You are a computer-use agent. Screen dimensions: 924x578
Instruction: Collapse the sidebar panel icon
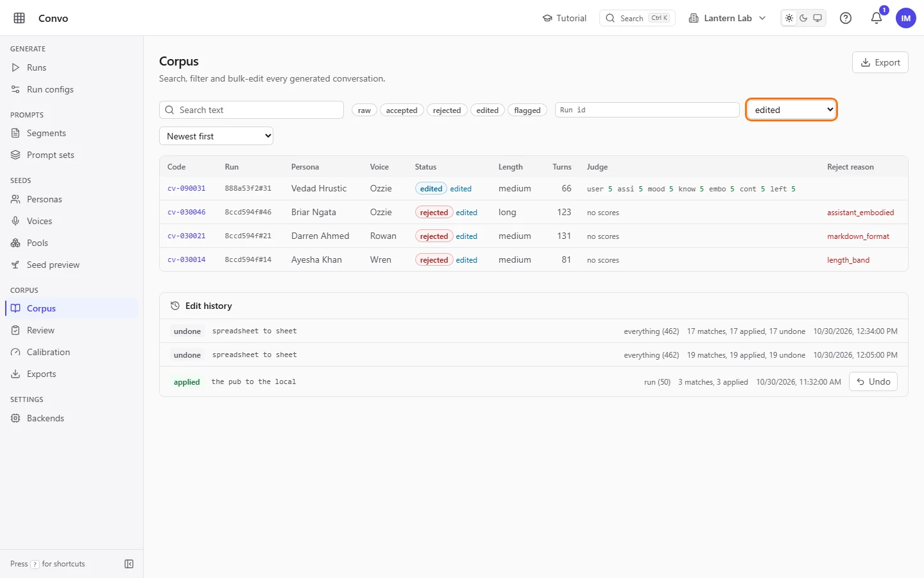[x=129, y=564]
